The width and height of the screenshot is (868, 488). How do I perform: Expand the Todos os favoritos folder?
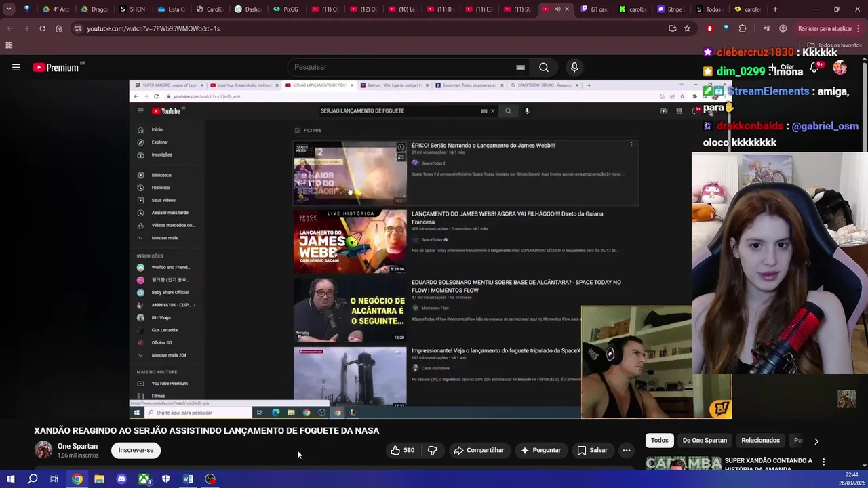[834, 45]
